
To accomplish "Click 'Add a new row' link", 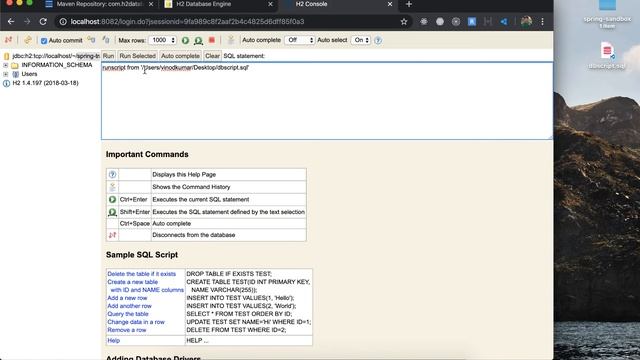I will pos(127,298).
